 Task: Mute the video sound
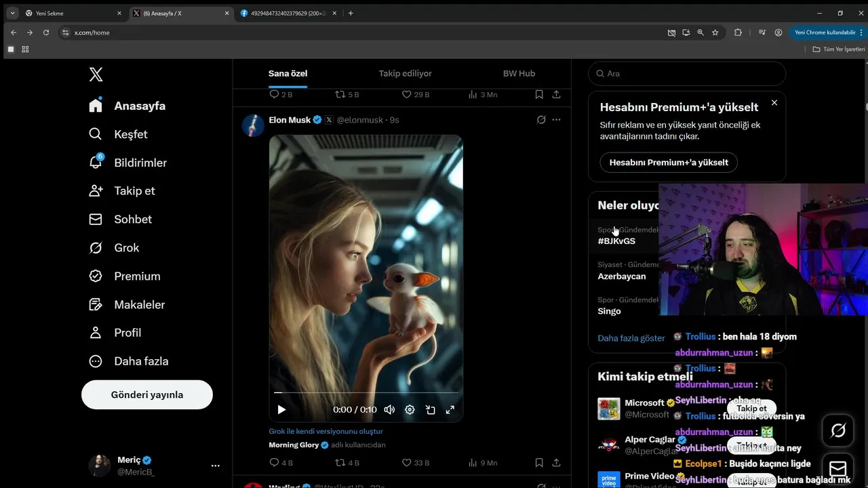389,409
